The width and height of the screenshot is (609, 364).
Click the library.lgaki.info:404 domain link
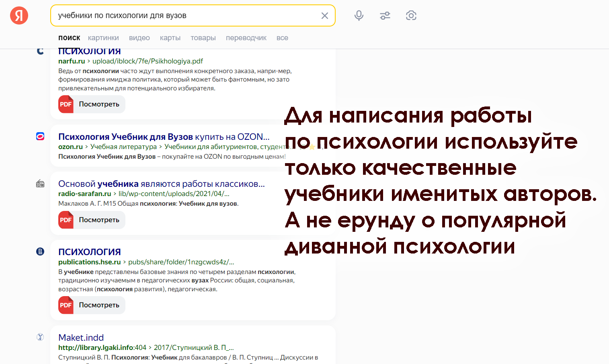(x=102, y=348)
